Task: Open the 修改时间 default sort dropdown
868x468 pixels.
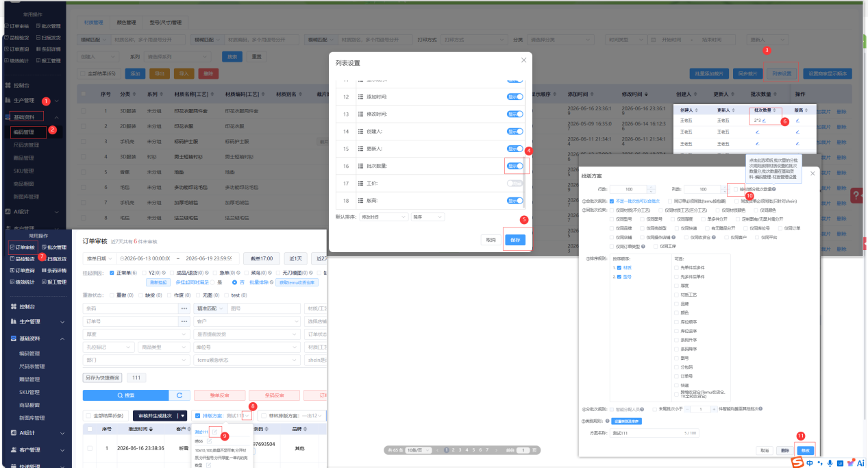Action: pyautogui.click(x=383, y=217)
